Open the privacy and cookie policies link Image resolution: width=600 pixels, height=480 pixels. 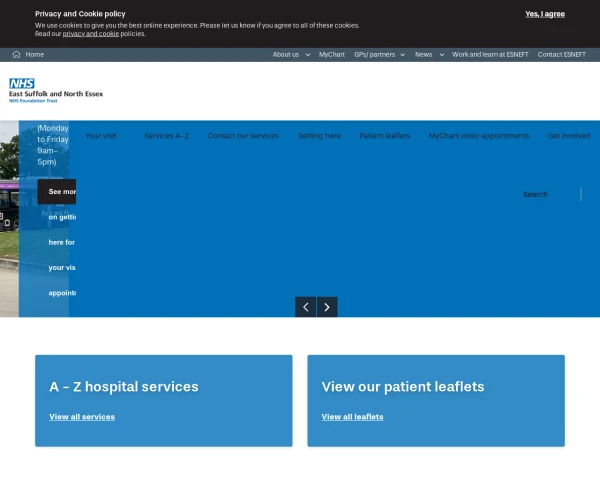tap(91, 34)
